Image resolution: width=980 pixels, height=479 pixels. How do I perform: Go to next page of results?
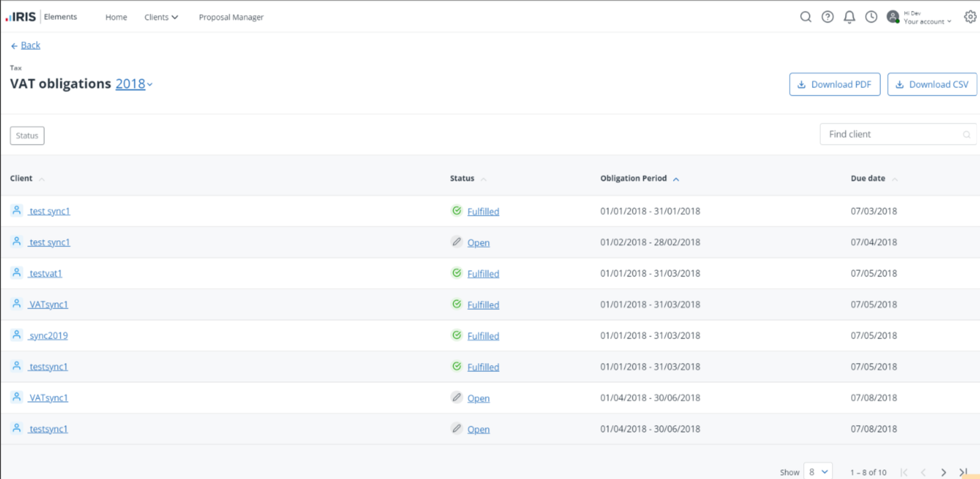click(x=944, y=472)
